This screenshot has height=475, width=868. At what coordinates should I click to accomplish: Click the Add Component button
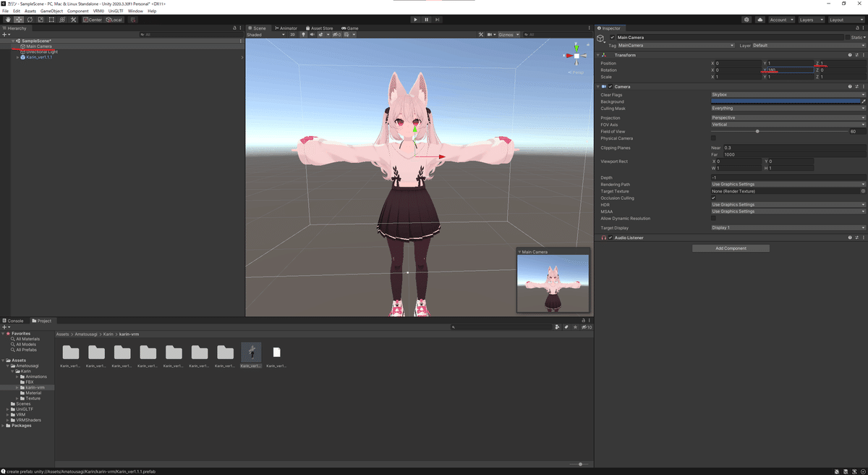click(731, 248)
